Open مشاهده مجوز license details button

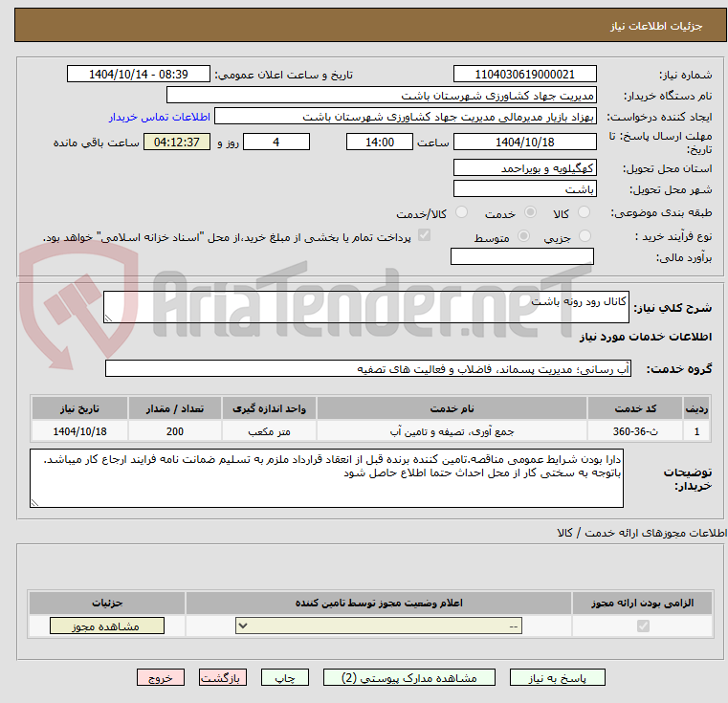point(107,626)
